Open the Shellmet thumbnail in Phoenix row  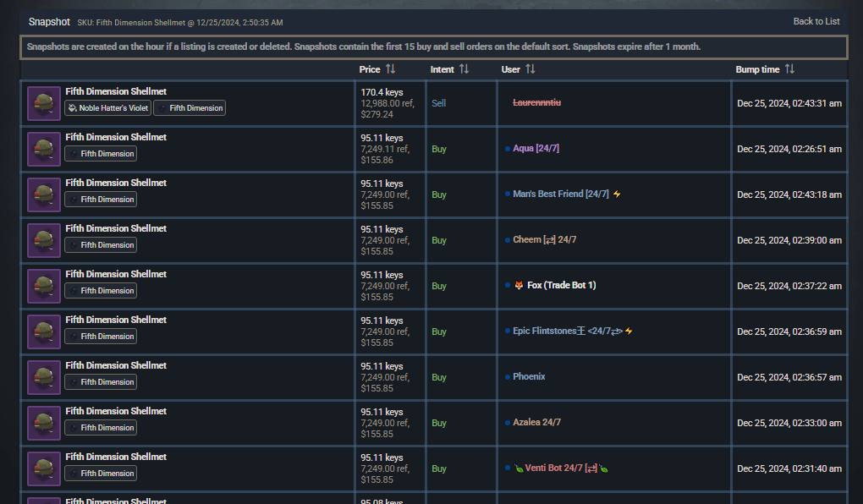[x=44, y=377]
